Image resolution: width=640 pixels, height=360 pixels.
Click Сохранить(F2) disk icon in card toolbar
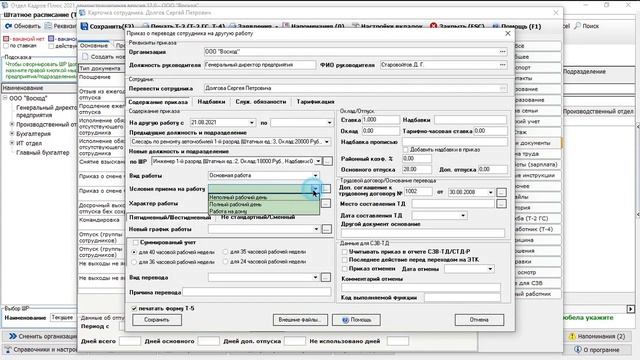pos(84,26)
